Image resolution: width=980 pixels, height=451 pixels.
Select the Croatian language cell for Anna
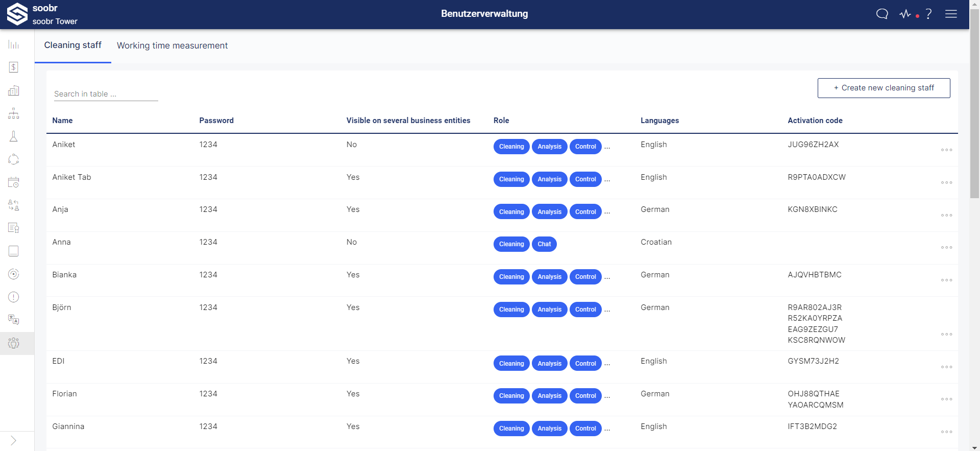[x=656, y=242]
